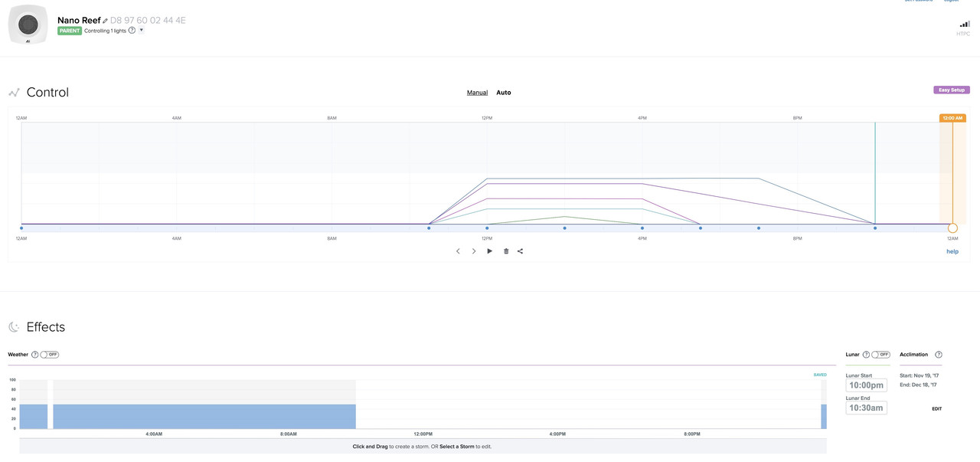
Task: Open the Lunar help tooltip
Action: [x=866, y=355]
